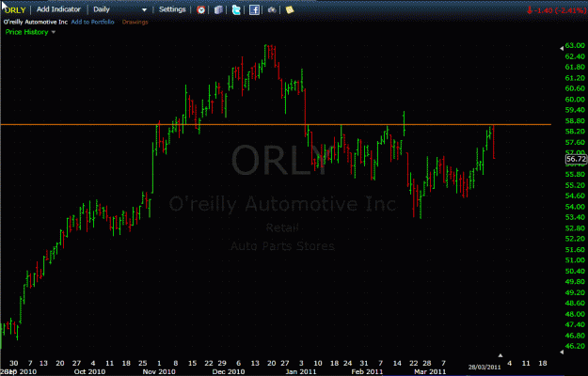This screenshot has width=588, height=376.
Task: Click the Add to Portfolio link
Action: 92,22
